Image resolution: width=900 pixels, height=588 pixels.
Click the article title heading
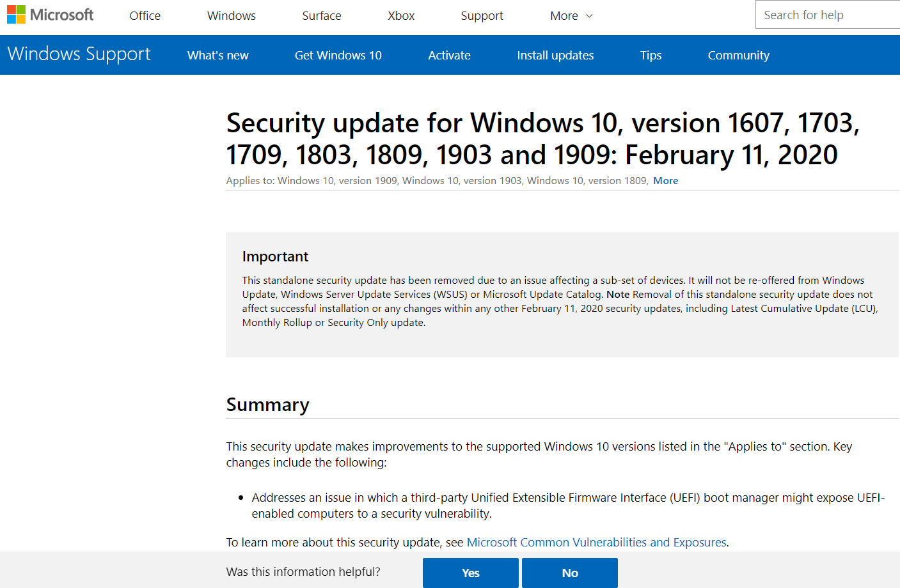click(543, 139)
